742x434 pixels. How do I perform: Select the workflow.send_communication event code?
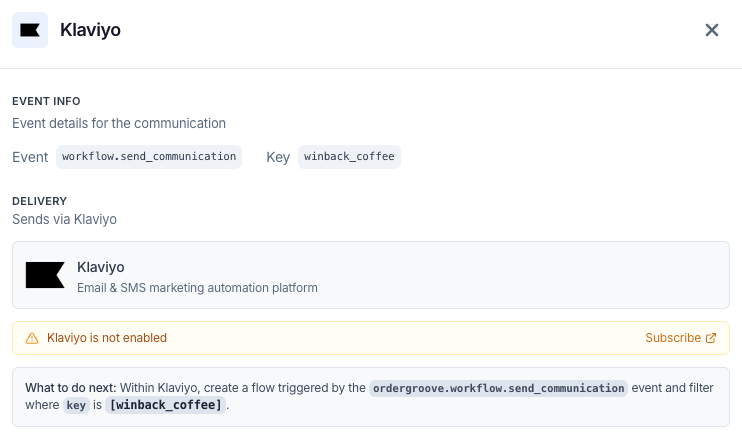pos(149,157)
